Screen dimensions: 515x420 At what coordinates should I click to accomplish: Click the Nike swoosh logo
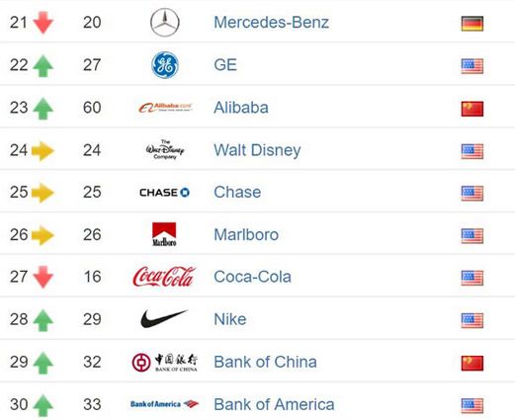tap(164, 318)
